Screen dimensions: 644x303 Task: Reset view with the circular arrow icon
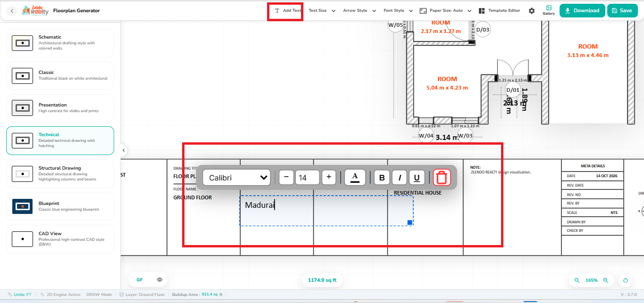626,280
